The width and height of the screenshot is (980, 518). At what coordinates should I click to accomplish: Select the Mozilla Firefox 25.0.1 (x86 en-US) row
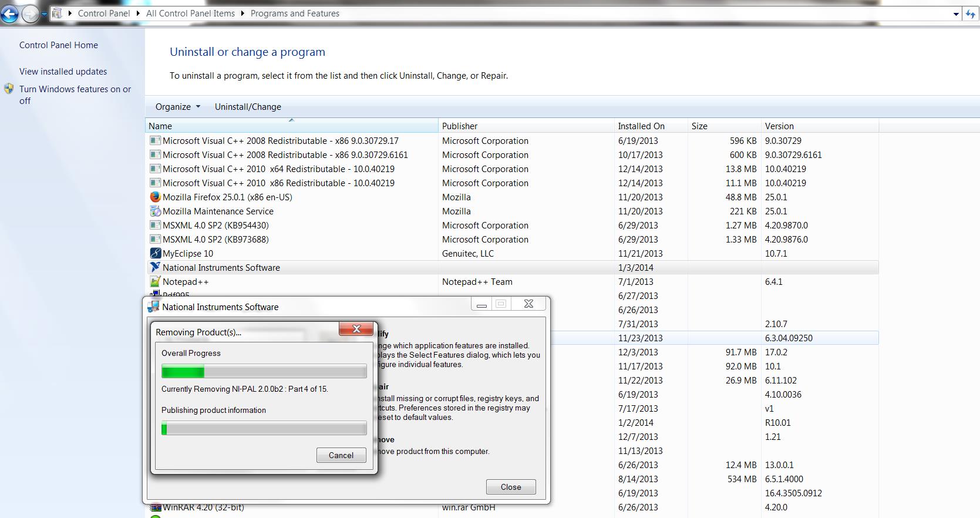512,197
